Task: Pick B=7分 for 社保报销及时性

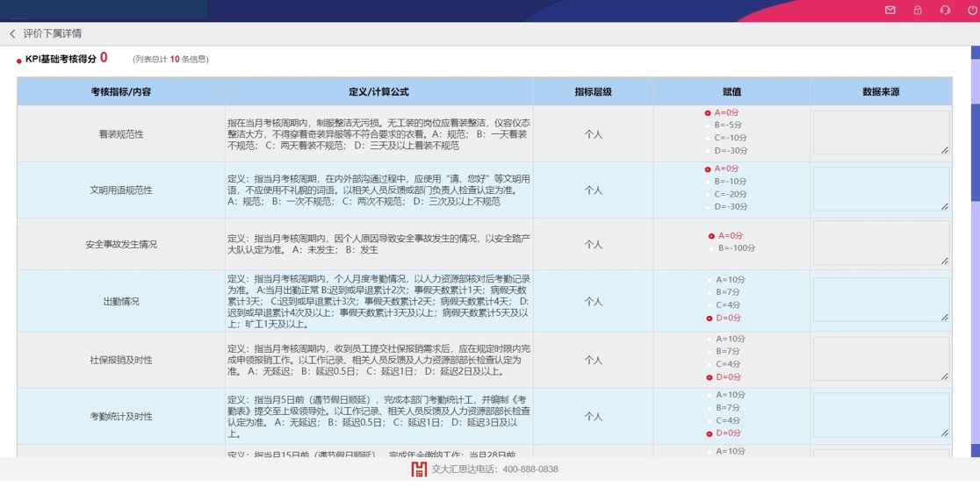Action: [708, 352]
